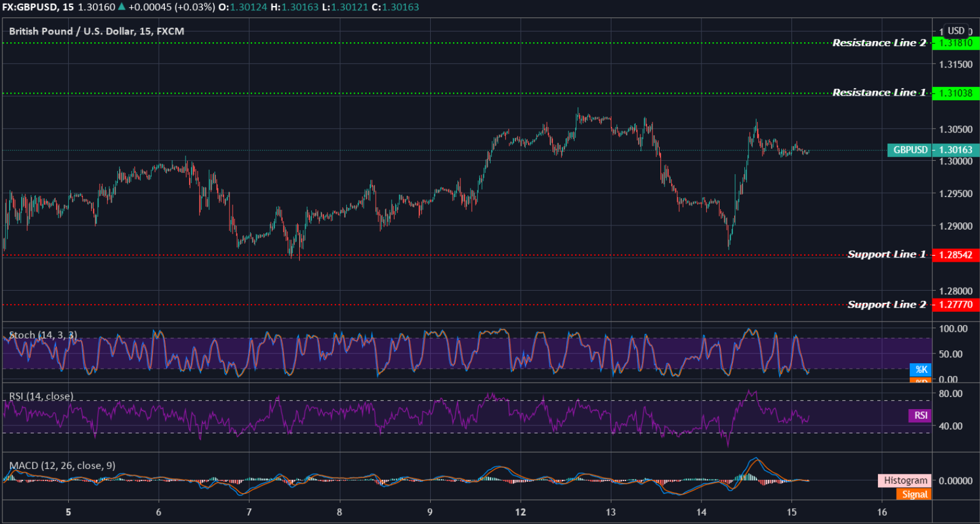Click date 8 on the time axis
The image size is (980, 524).
coord(340,512)
